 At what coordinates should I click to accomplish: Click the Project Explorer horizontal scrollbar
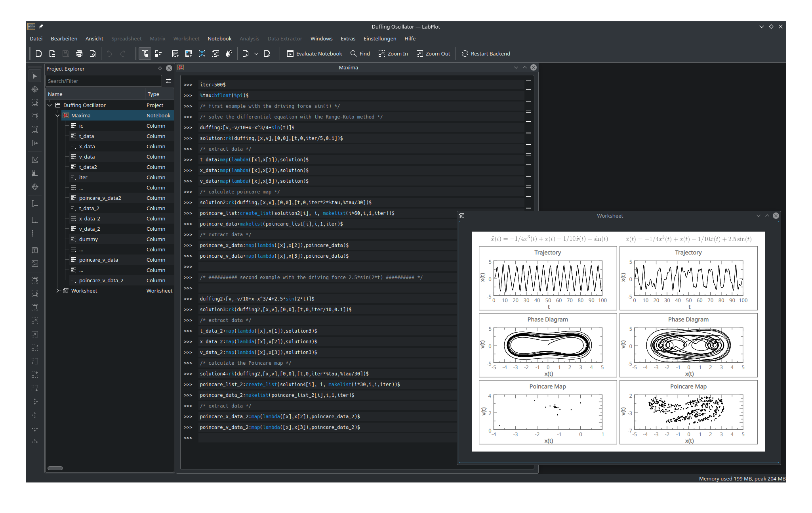tap(55, 468)
